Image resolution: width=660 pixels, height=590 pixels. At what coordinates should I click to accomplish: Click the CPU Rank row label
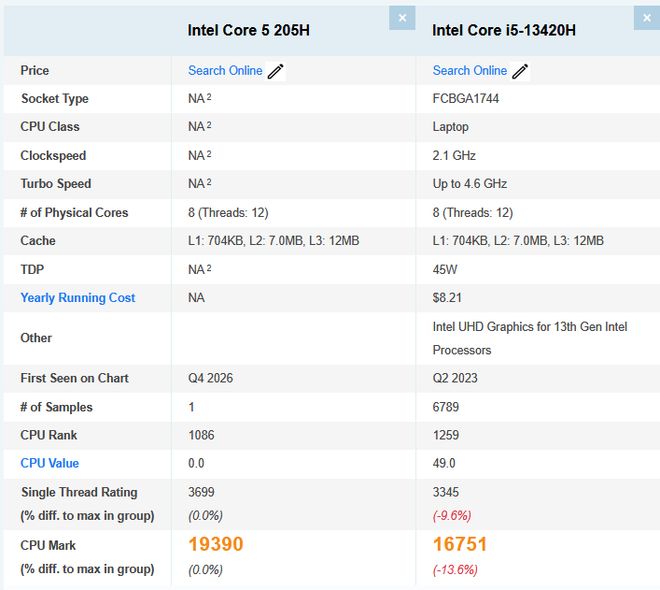49,435
